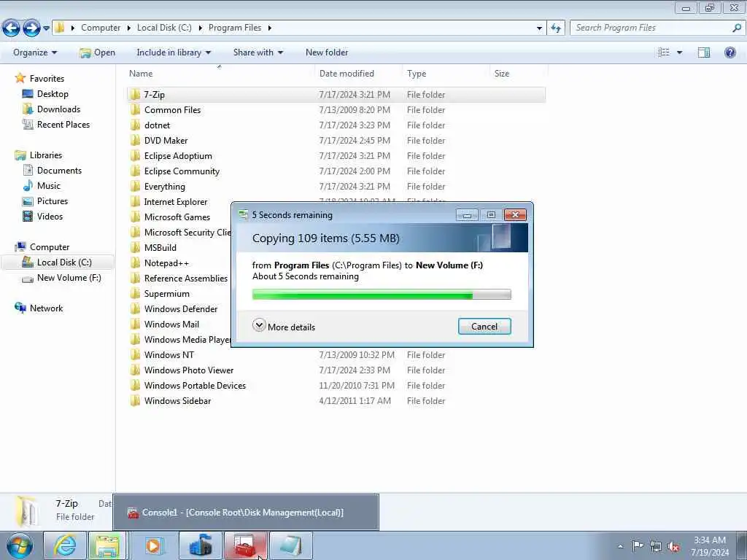Select Program Files in the breadcrumb
747x560 pixels.
[x=235, y=28]
